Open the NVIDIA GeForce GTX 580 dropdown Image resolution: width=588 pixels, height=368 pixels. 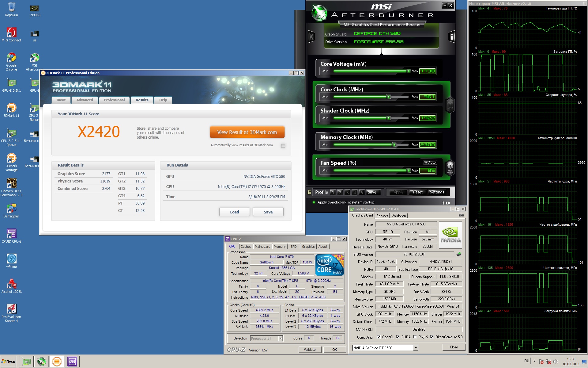(416, 348)
